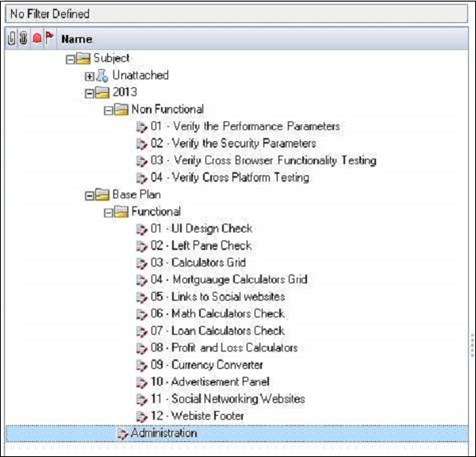Select '09 - Currency Converter' test
Viewport: 476px width, 457px height.
pos(207,365)
